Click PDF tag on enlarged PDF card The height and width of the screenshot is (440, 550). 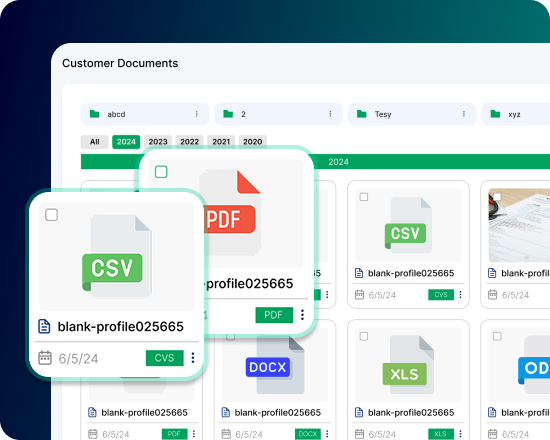point(274,315)
